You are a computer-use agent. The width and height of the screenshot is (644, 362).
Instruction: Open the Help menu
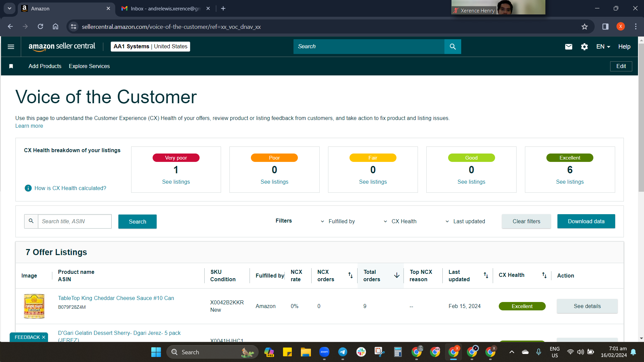pos(624,47)
